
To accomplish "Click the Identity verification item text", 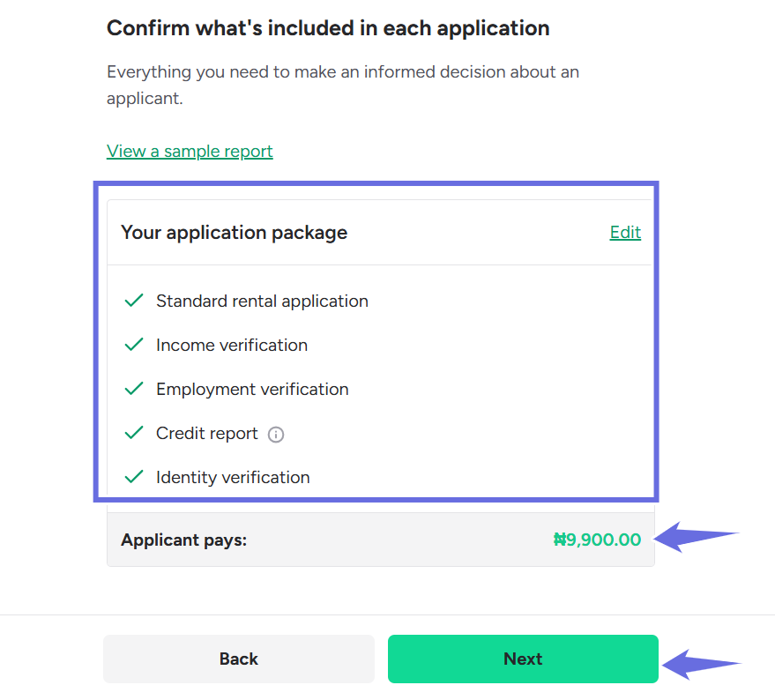I will coord(233,477).
